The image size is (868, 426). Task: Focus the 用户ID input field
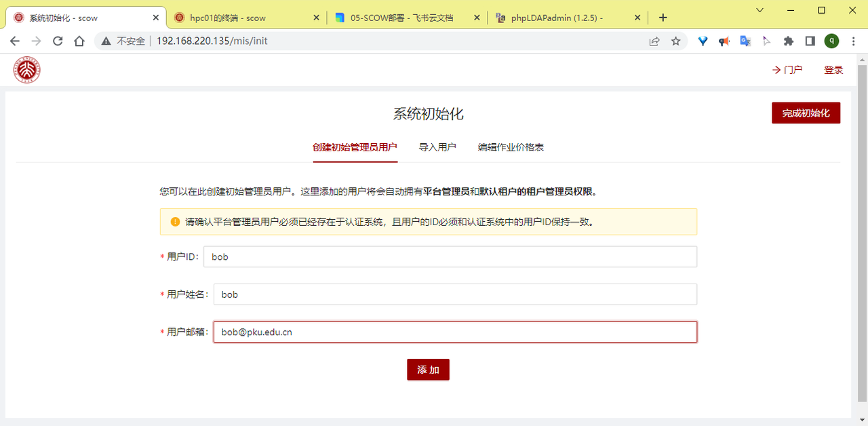(x=450, y=257)
